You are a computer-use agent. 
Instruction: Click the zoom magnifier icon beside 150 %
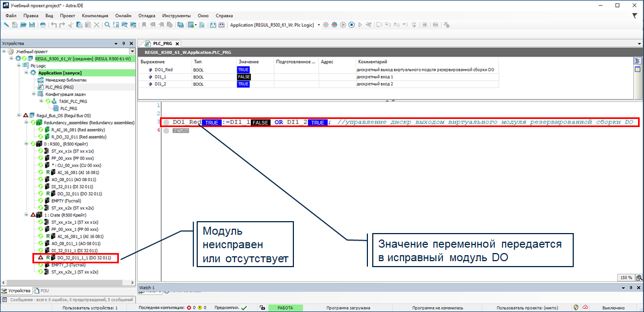638,277
